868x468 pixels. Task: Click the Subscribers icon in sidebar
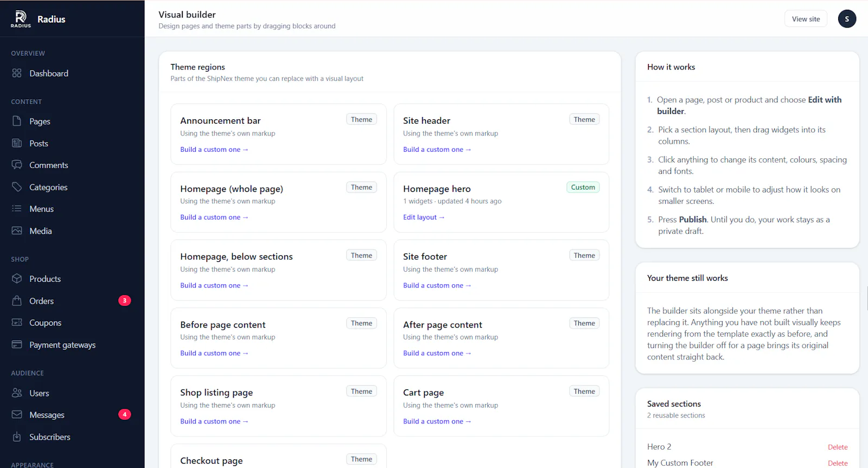(17, 437)
